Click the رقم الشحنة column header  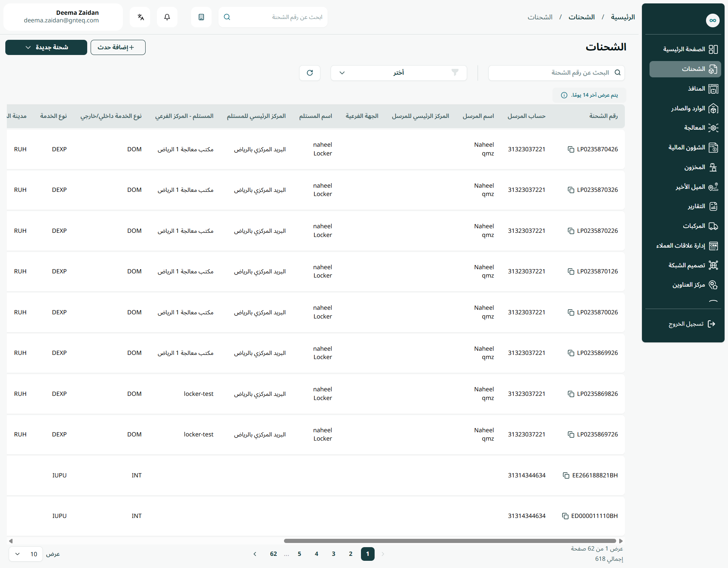(603, 116)
